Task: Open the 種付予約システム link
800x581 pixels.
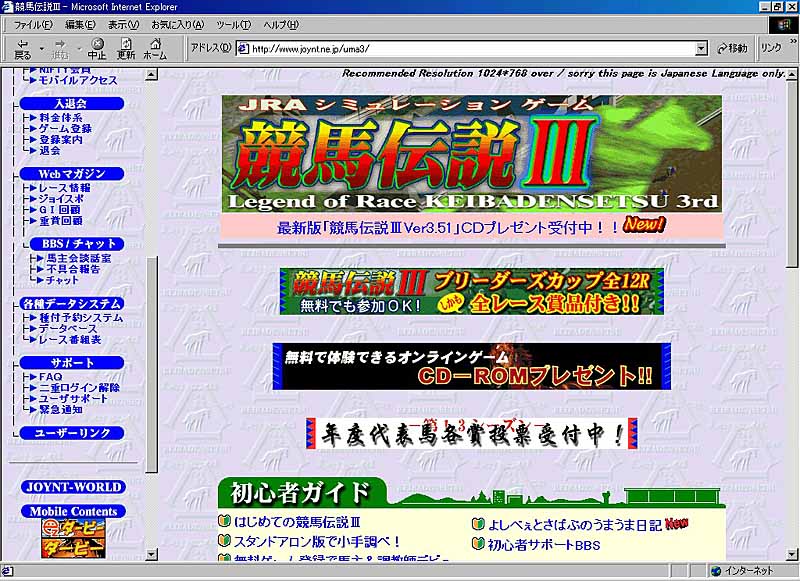Action: (x=81, y=318)
